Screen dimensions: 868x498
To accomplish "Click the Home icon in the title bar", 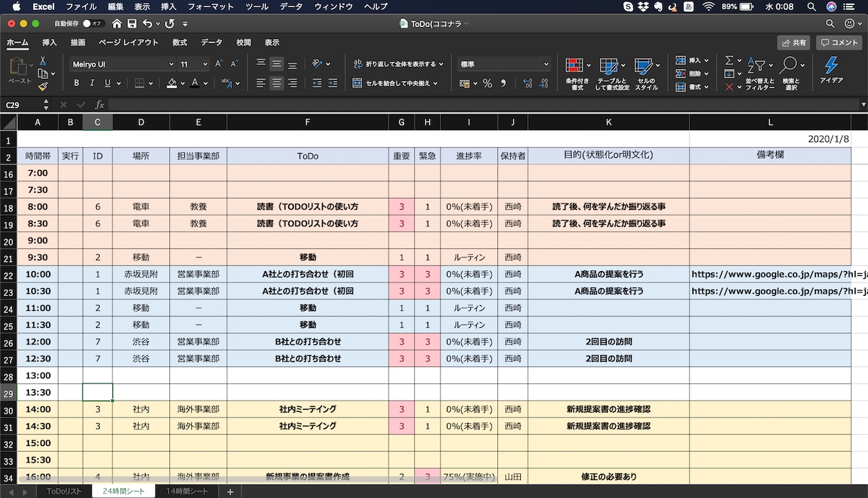I will coord(117,23).
